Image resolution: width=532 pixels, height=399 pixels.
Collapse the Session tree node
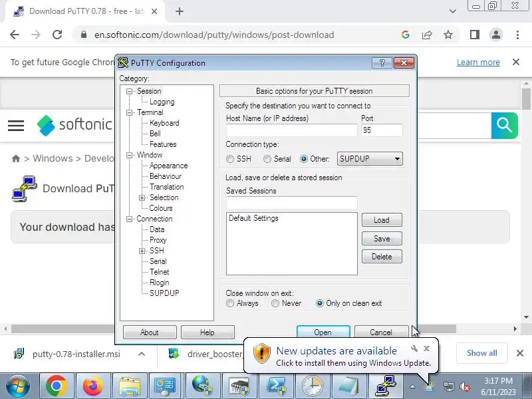click(129, 91)
